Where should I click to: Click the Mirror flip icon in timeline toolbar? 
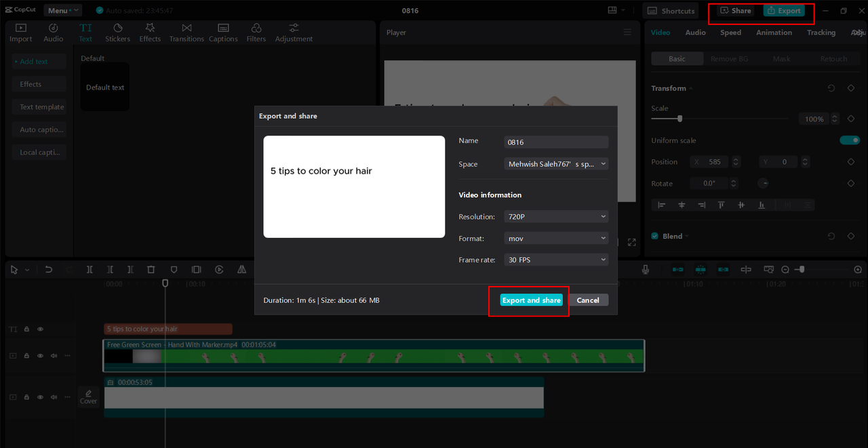point(241,270)
